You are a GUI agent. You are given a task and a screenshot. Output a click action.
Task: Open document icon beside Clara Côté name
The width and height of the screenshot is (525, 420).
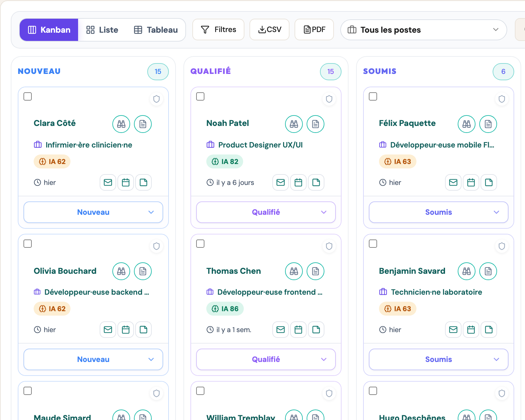(143, 124)
